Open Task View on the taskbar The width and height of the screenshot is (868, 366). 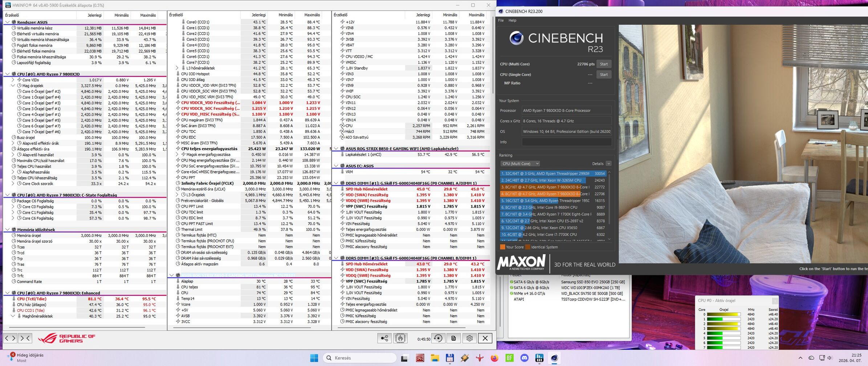[404, 358]
